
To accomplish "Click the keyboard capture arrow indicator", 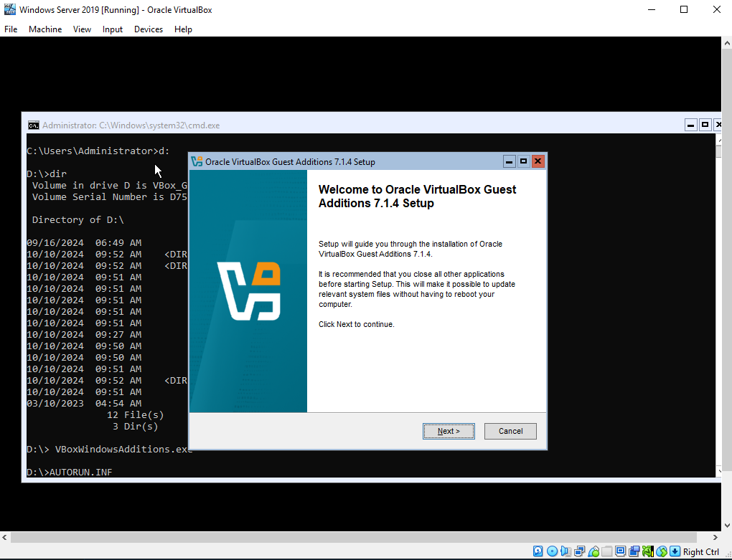I will [x=675, y=551].
